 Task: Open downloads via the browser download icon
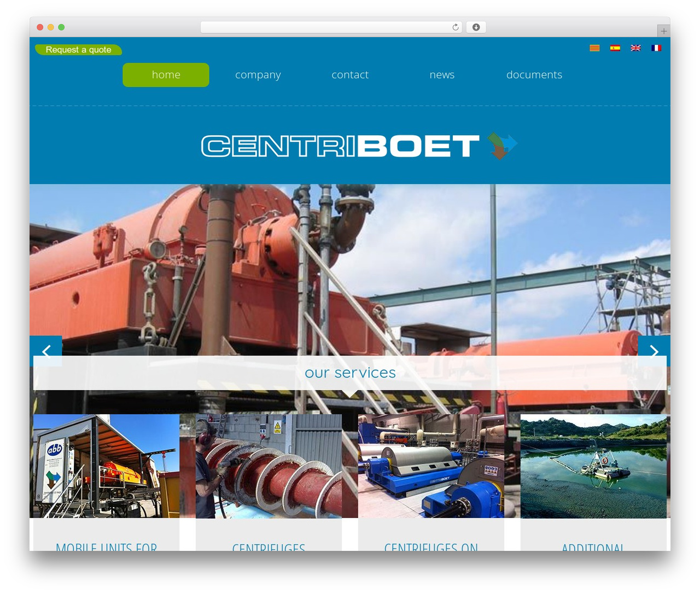(476, 27)
